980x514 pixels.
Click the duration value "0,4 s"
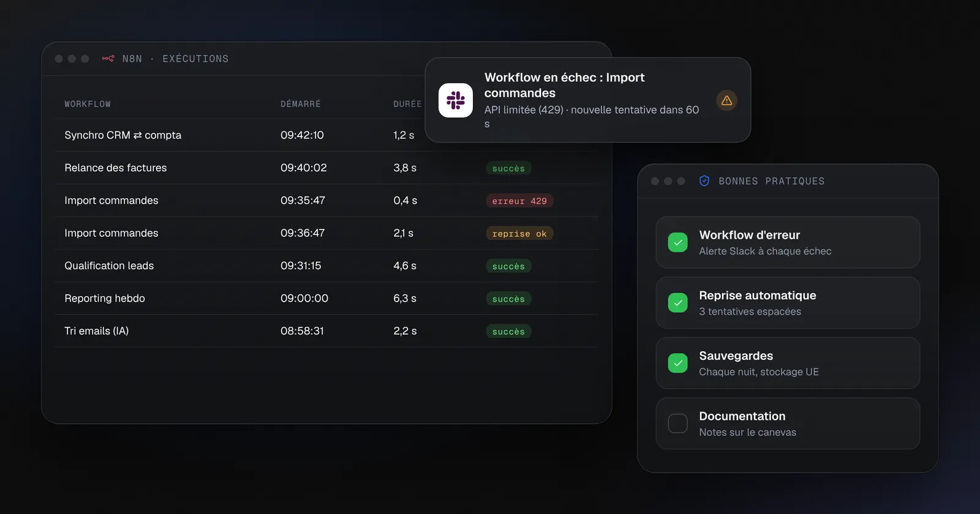405,201
